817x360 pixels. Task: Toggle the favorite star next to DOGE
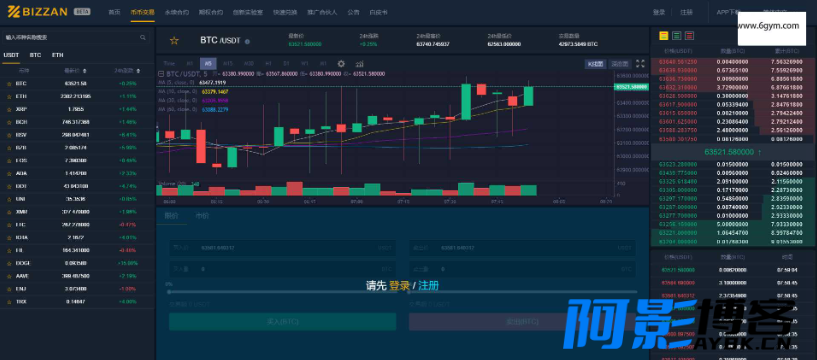[x=9, y=263]
